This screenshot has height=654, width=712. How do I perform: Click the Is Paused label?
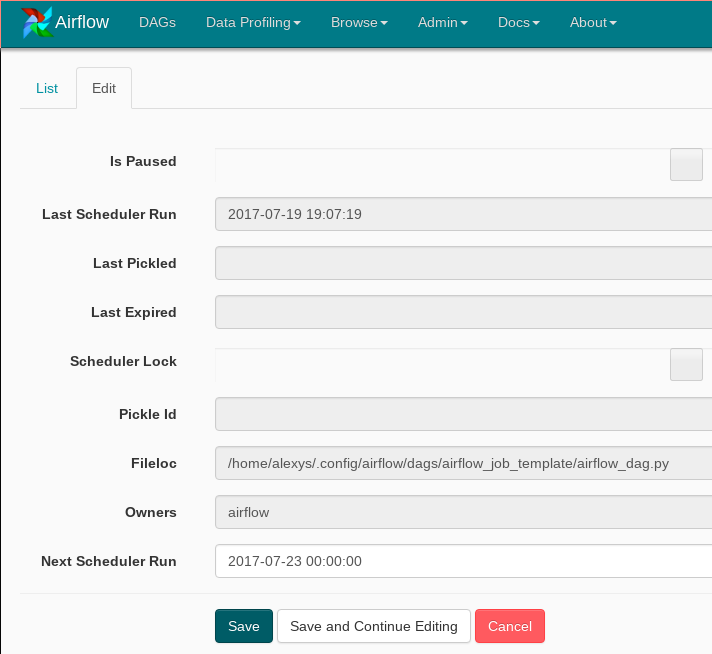(x=143, y=161)
